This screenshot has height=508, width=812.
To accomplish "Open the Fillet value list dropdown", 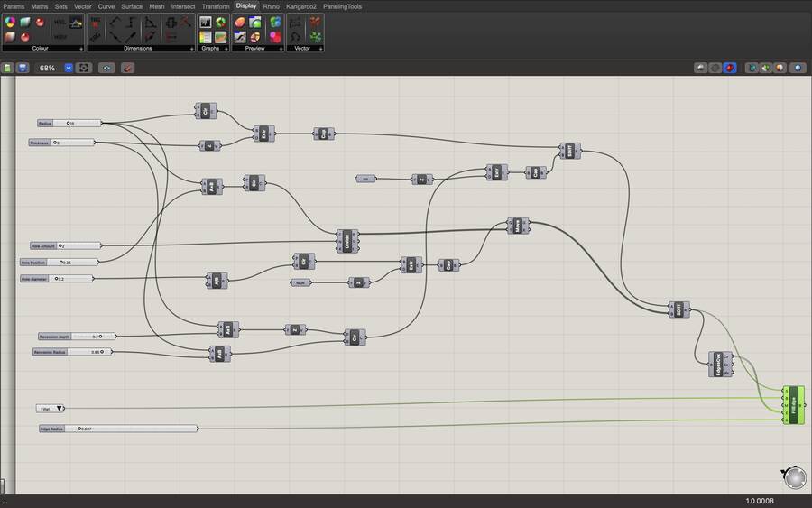I will click(x=60, y=409).
